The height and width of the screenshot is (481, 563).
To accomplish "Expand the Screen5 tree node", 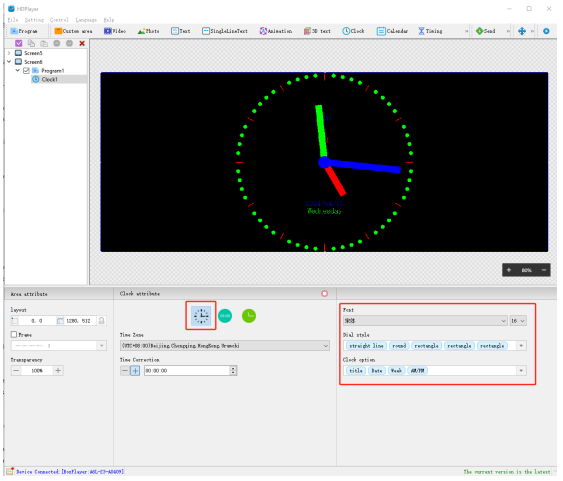I will [9, 53].
